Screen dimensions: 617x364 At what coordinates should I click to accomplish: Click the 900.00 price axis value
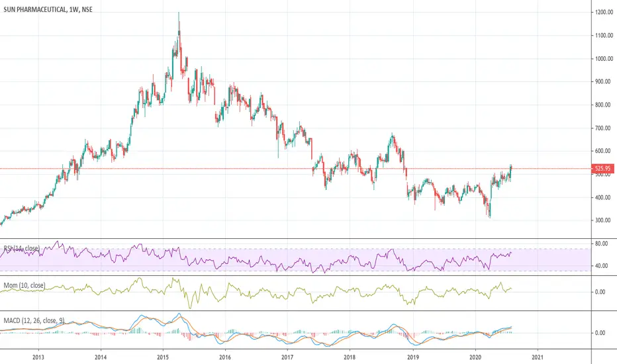(603, 81)
